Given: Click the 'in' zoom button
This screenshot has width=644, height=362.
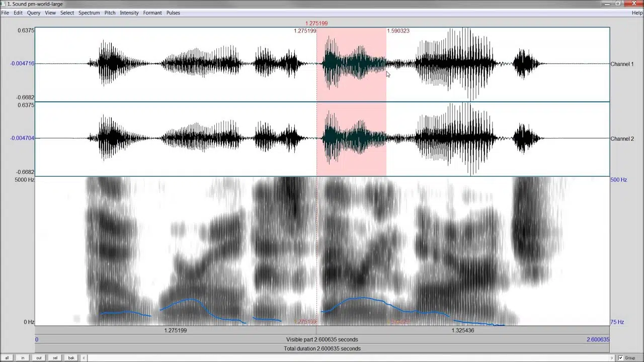Looking at the screenshot, I should click(23, 358).
